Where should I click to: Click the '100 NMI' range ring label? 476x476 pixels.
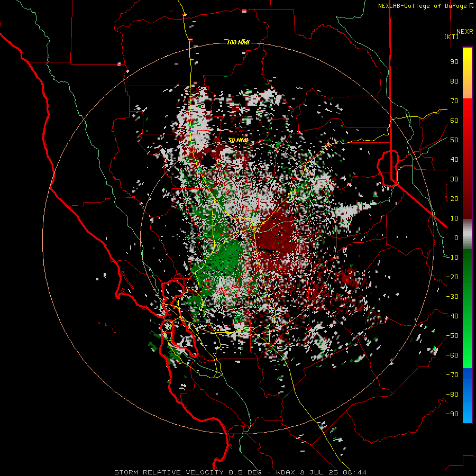click(x=238, y=42)
